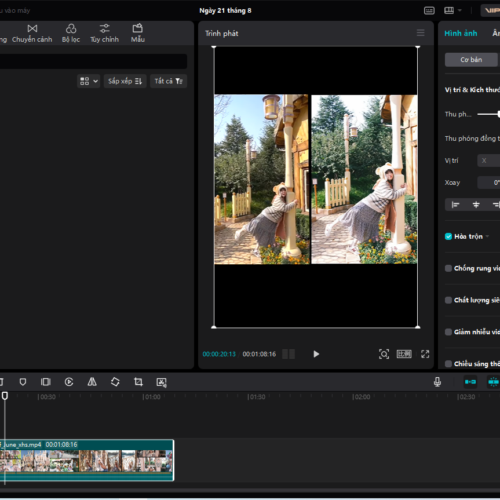Switch to the Hình ảnh properties tab
This screenshot has height=500, width=500.
(461, 33)
